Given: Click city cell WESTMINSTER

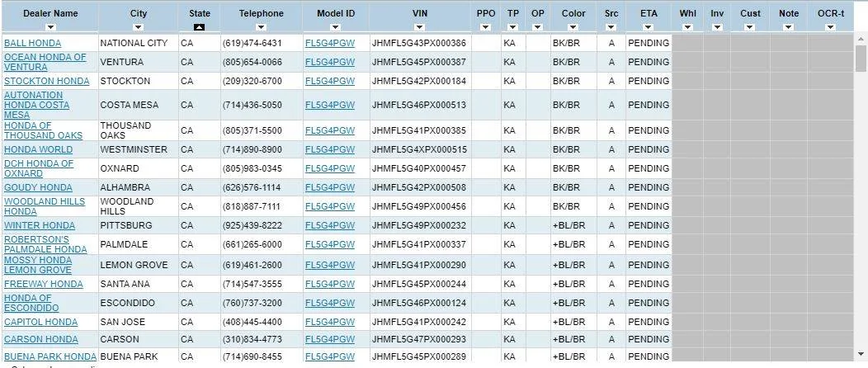Looking at the screenshot, I should [x=134, y=149].
